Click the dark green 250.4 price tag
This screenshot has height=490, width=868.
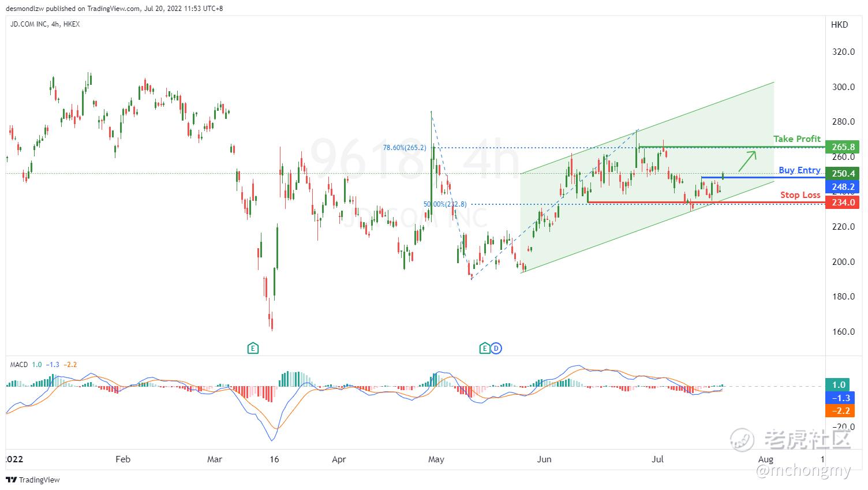point(843,173)
